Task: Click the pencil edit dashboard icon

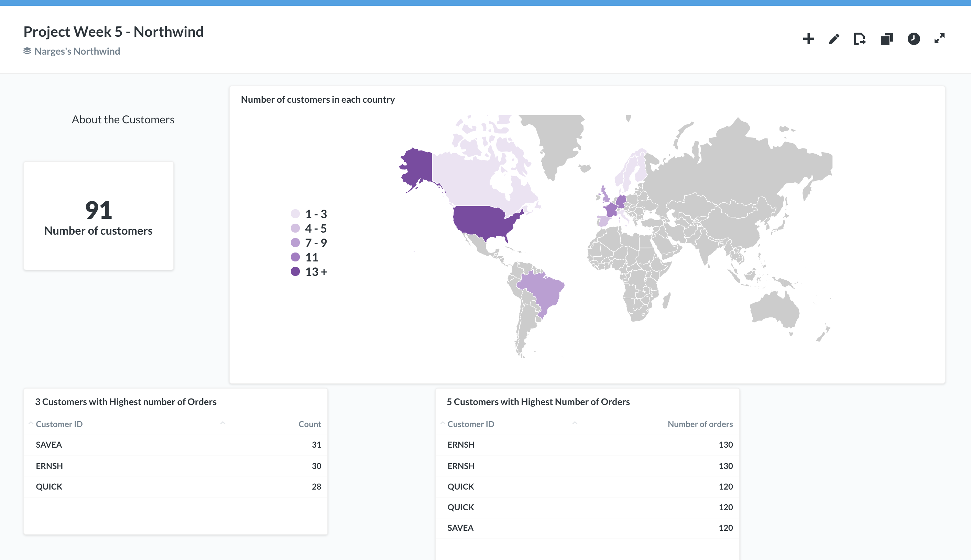Action: pos(834,39)
